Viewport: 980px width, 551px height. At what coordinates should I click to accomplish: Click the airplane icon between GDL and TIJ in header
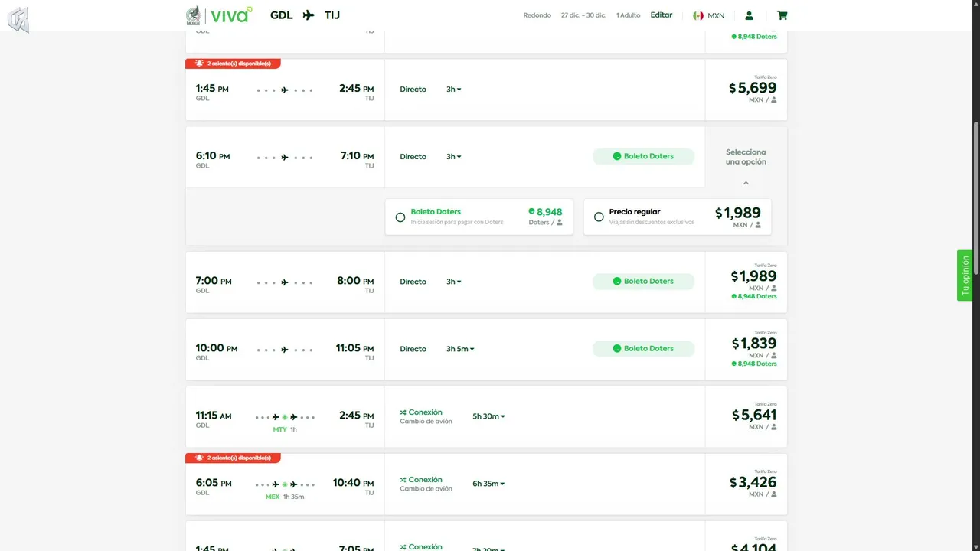[309, 15]
